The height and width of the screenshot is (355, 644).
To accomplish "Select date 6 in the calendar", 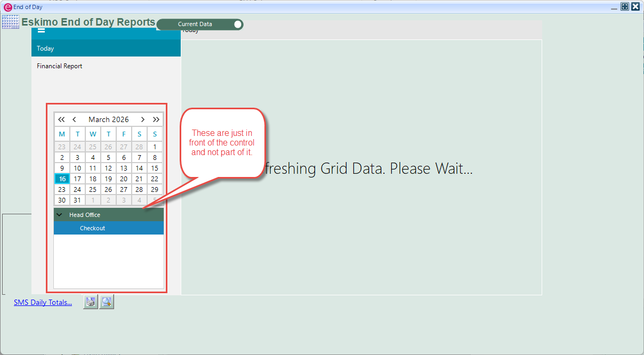I will (x=124, y=157).
